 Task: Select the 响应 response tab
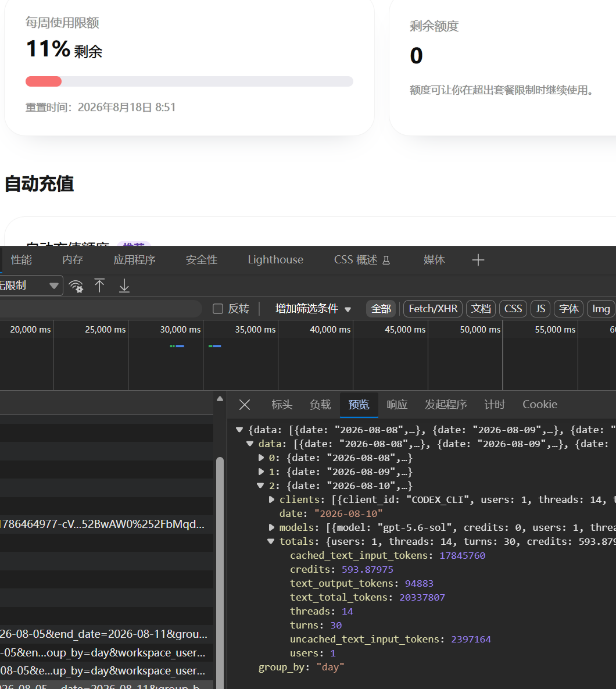[397, 404]
